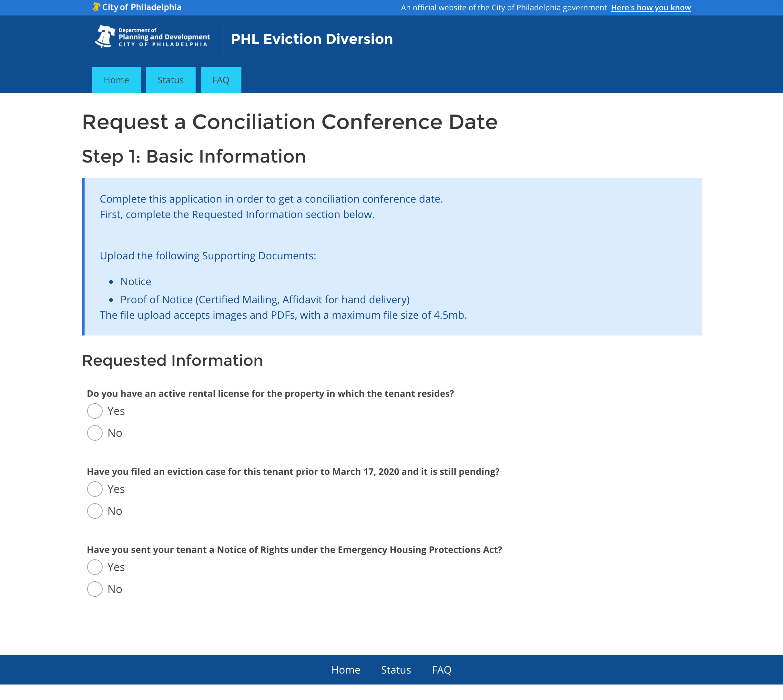This screenshot has height=700, width=783.
Task: Visit the footer FAQ link
Action: (441, 670)
